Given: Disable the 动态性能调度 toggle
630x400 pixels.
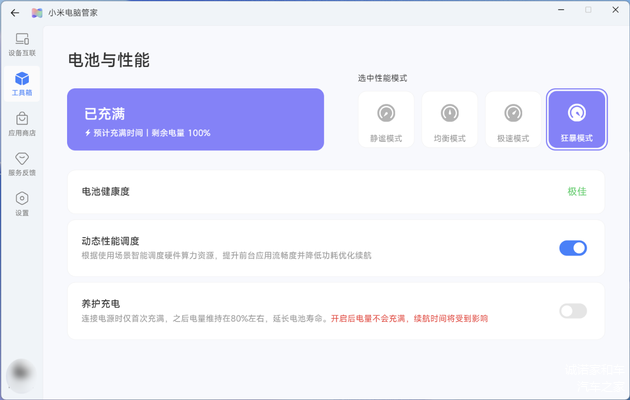Looking at the screenshot, I should 572,248.
